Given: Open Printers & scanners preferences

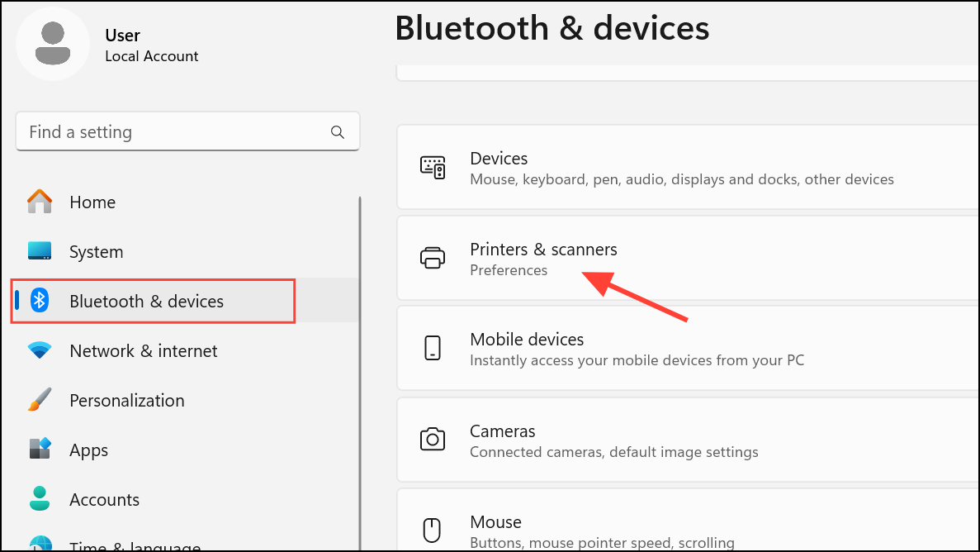Looking at the screenshot, I should (x=688, y=259).
